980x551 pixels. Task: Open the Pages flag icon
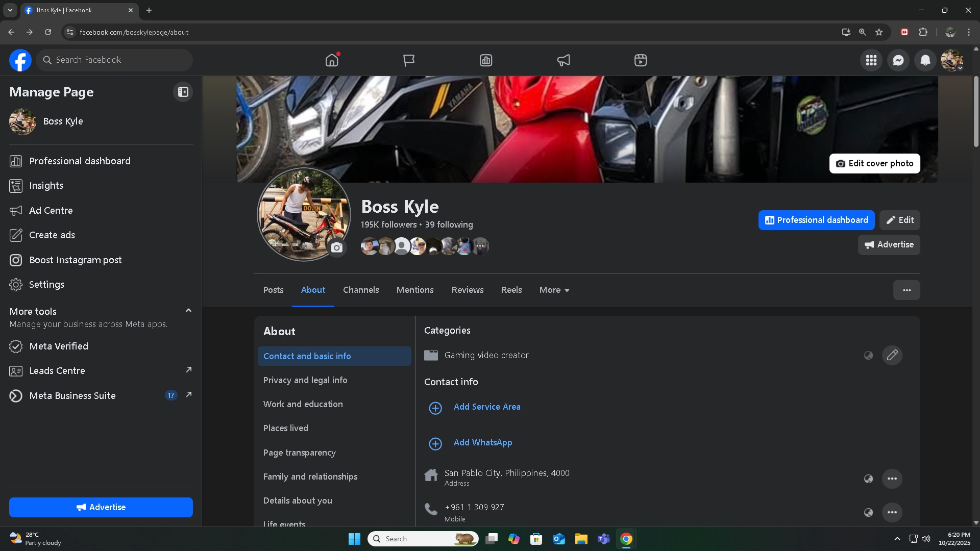pyautogui.click(x=409, y=60)
